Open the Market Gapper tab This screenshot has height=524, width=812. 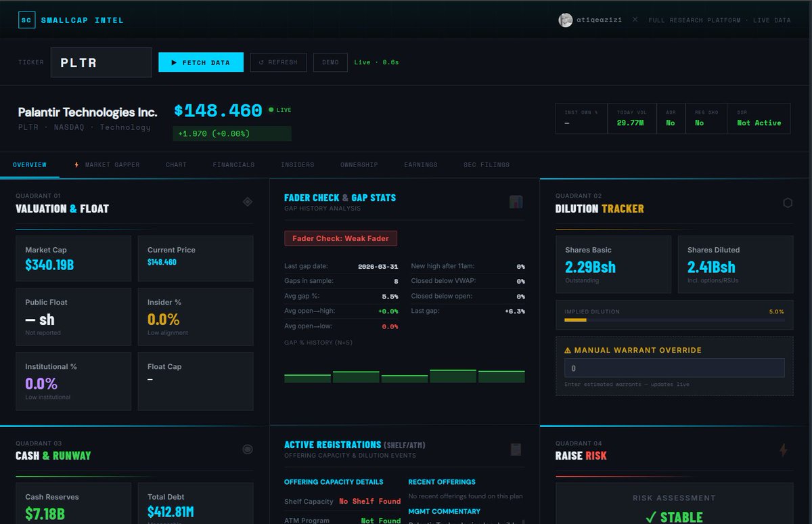click(106, 165)
